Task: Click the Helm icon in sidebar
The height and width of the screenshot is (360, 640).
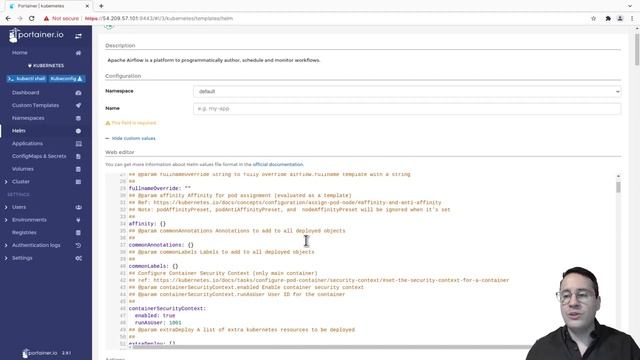Action: point(78,131)
